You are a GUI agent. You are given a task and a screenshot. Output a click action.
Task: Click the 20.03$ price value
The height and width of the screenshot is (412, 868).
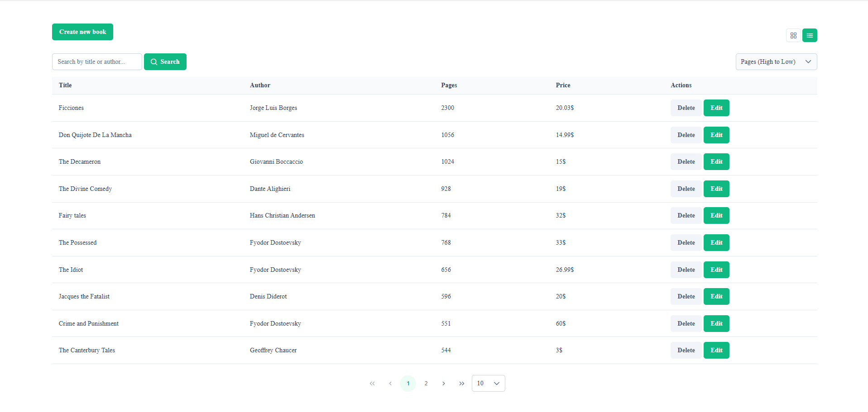565,108
